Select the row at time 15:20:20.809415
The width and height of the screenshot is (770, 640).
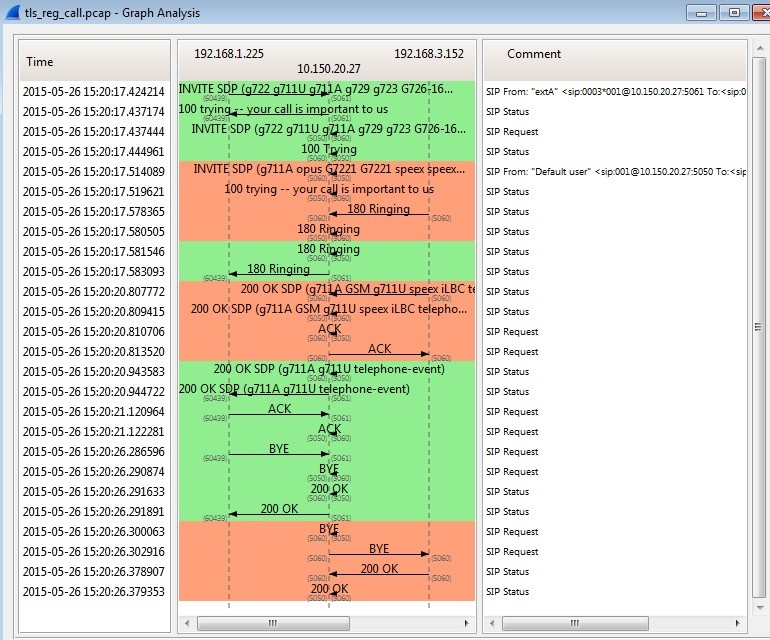pyautogui.click(x=93, y=311)
